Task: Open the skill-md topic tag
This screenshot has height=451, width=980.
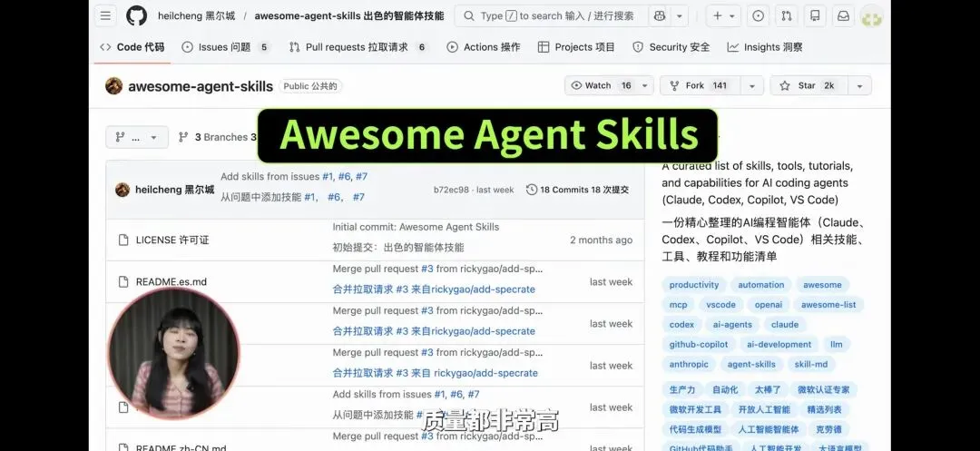Action: [811, 364]
